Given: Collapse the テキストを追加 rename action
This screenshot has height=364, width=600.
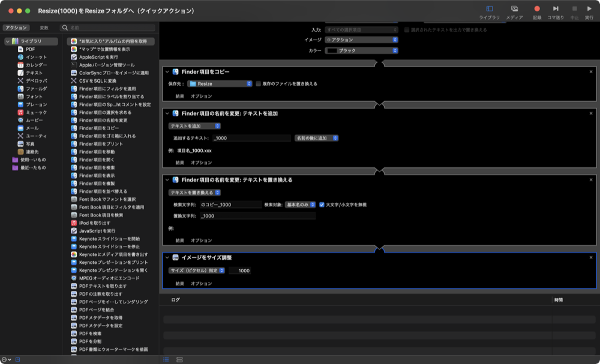Looking at the screenshot, I should pyautogui.click(x=167, y=113).
